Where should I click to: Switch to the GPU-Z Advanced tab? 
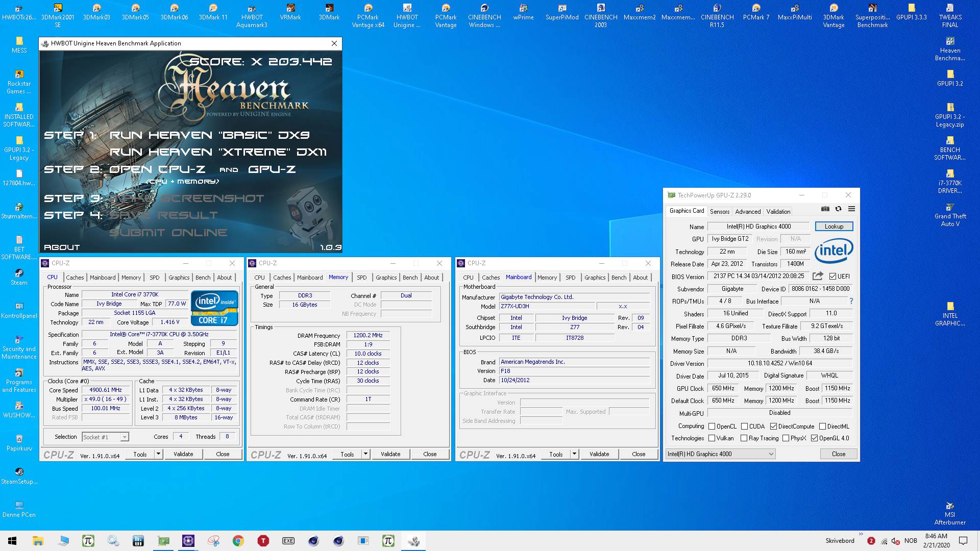point(748,212)
